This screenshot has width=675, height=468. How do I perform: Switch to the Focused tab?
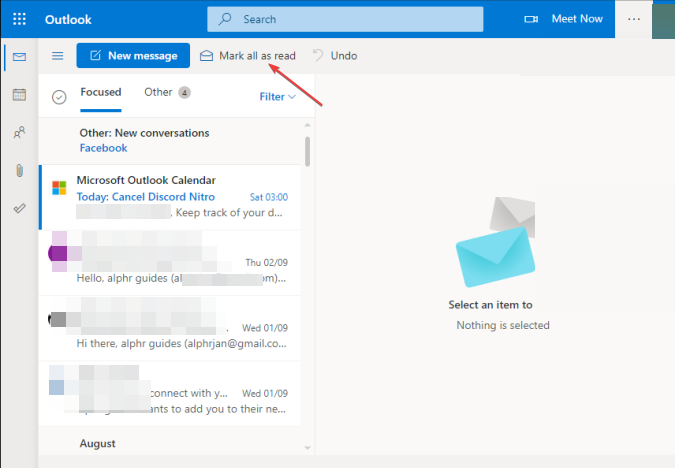click(x=101, y=92)
